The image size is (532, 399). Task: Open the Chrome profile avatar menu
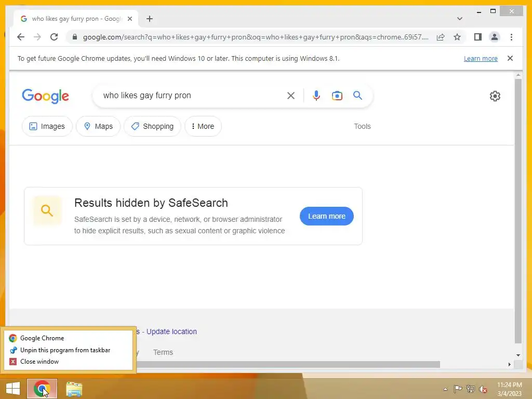tap(495, 37)
